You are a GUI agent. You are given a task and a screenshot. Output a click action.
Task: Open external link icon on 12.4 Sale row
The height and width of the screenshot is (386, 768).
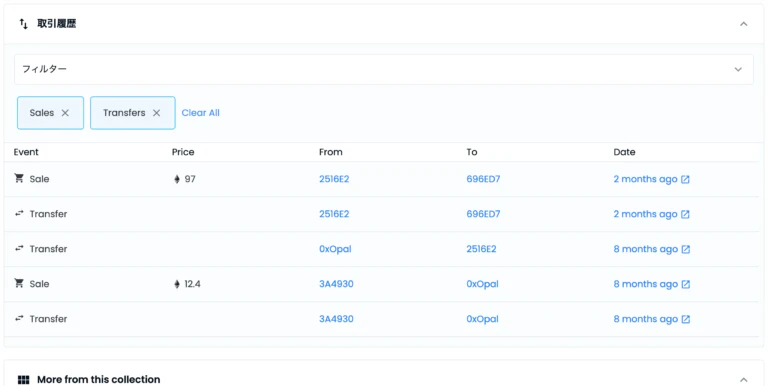(685, 284)
